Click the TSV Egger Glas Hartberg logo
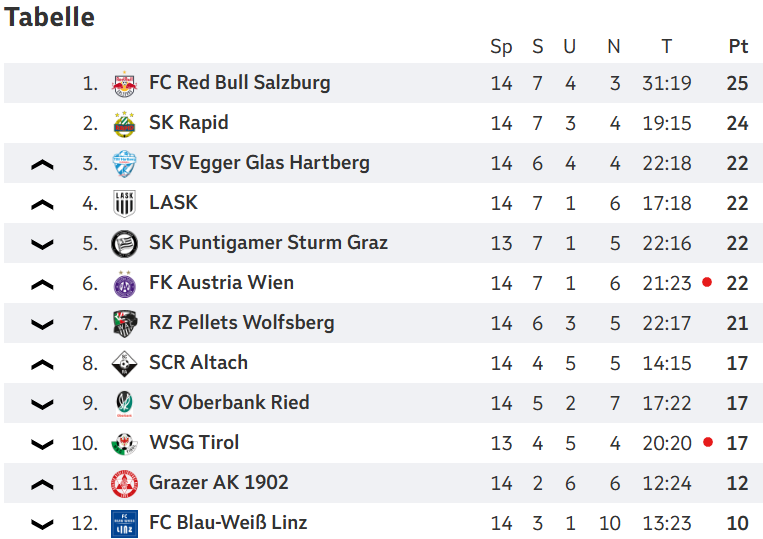763x539 pixels. (x=124, y=164)
